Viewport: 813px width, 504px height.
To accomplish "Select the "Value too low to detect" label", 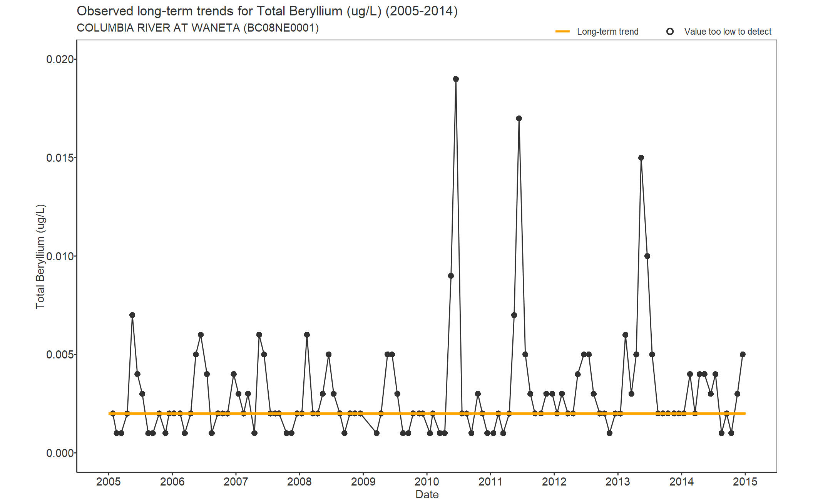I will pyautogui.click(x=728, y=32).
